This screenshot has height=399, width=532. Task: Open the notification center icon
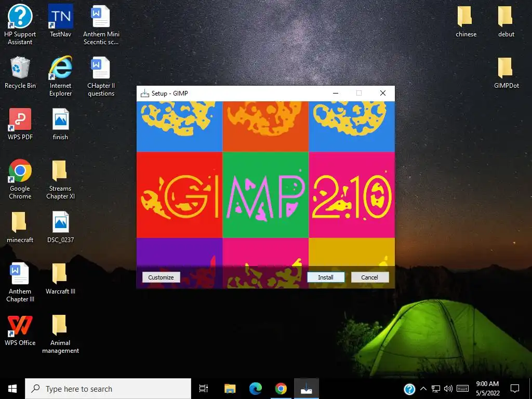point(515,389)
